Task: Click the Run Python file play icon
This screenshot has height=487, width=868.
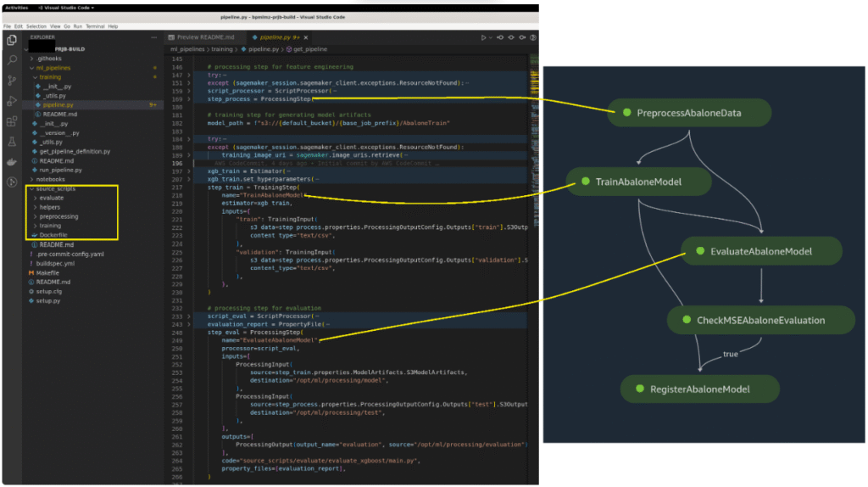Action: (483, 37)
